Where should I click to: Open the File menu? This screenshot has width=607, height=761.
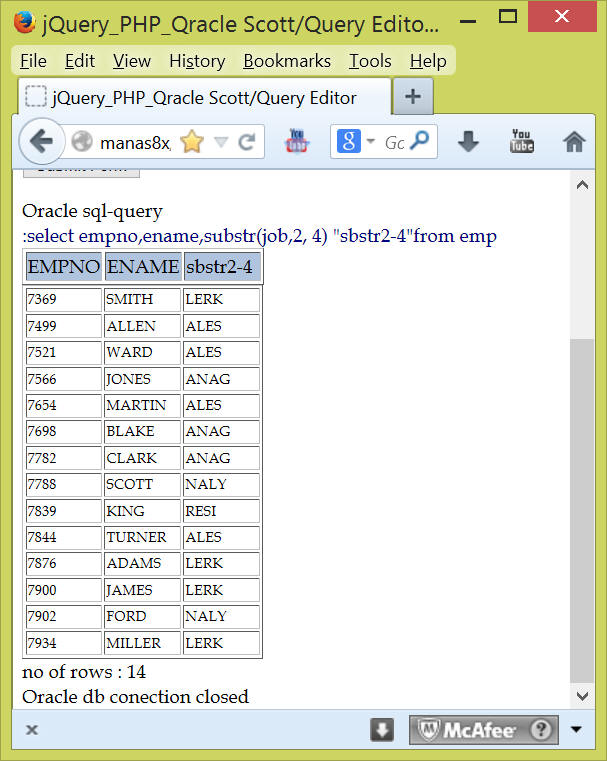click(33, 61)
